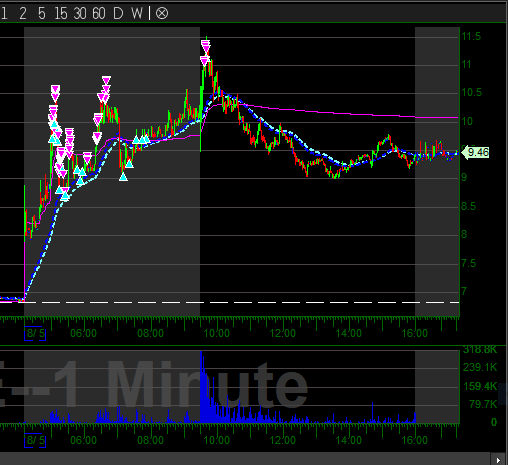508x465 pixels.
Task: Click 16:00 on the volume pane time axis
Action: pos(415,440)
